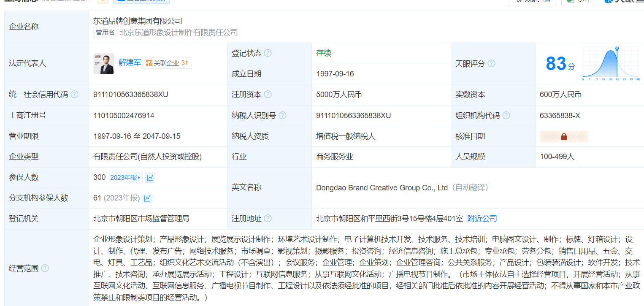Click the 天眼评分 distribution curve chart
The width and height of the screenshot is (644, 306).
[611, 64]
